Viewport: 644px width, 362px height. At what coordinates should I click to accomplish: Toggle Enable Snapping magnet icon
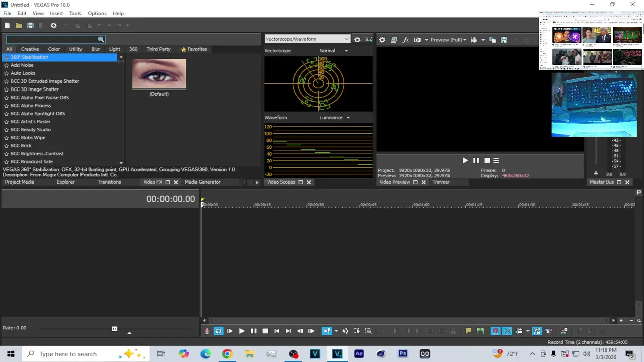[x=496, y=331]
